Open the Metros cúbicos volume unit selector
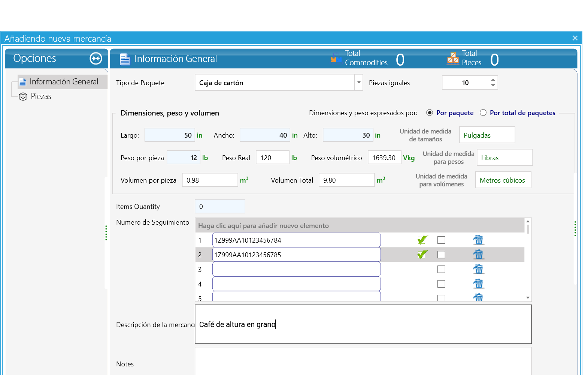Screen dimensions: 588x375 (x=503, y=180)
